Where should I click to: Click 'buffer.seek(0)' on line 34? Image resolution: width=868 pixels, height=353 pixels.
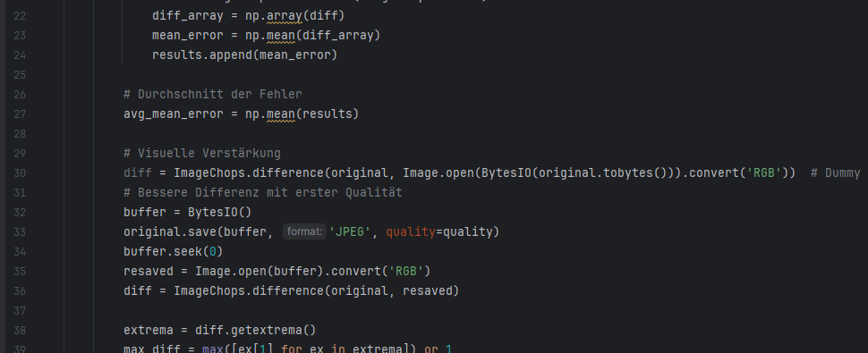(x=174, y=252)
